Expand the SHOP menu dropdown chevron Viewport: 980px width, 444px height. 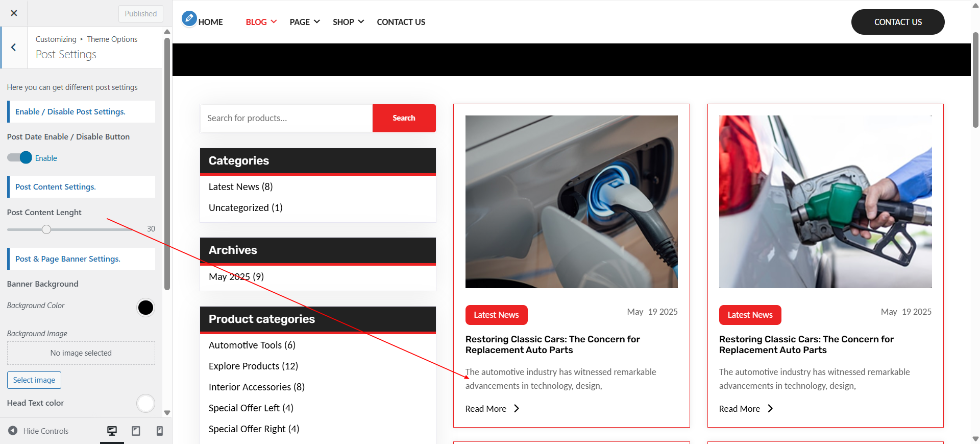pyautogui.click(x=361, y=21)
